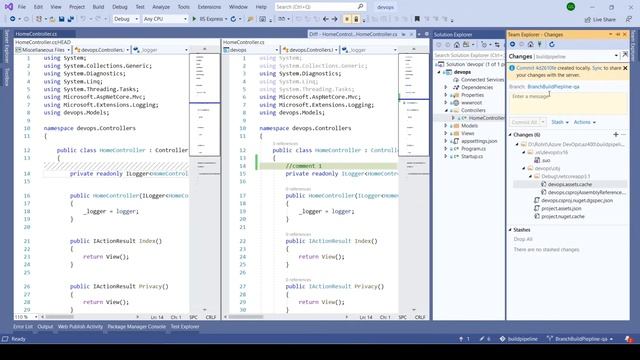Open the File menu
640x360 pixels.
tap(22, 7)
